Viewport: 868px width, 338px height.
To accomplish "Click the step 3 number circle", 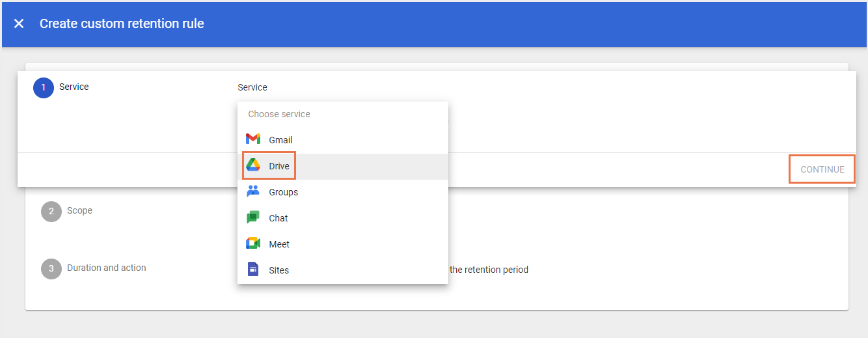I will point(51,269).
